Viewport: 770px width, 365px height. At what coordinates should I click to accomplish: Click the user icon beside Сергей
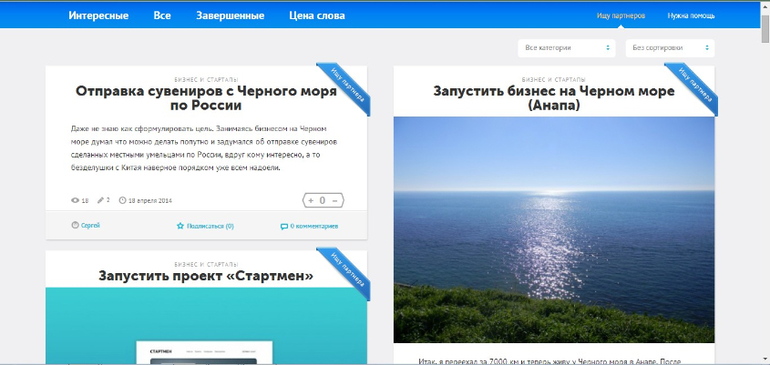click(75, 225)
